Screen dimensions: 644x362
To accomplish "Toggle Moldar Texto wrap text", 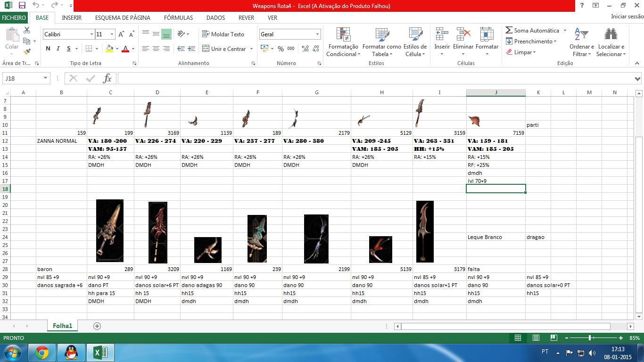I will (x=223, y=34).
